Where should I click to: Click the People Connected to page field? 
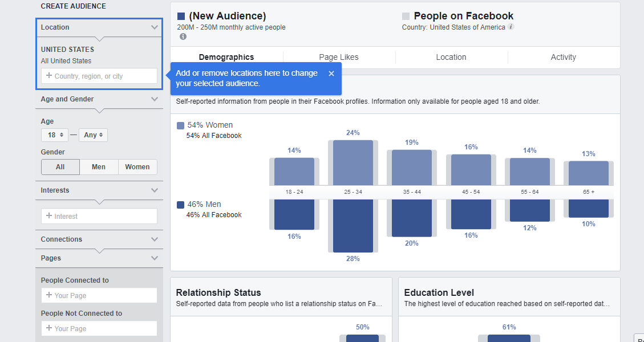(99, 296)
